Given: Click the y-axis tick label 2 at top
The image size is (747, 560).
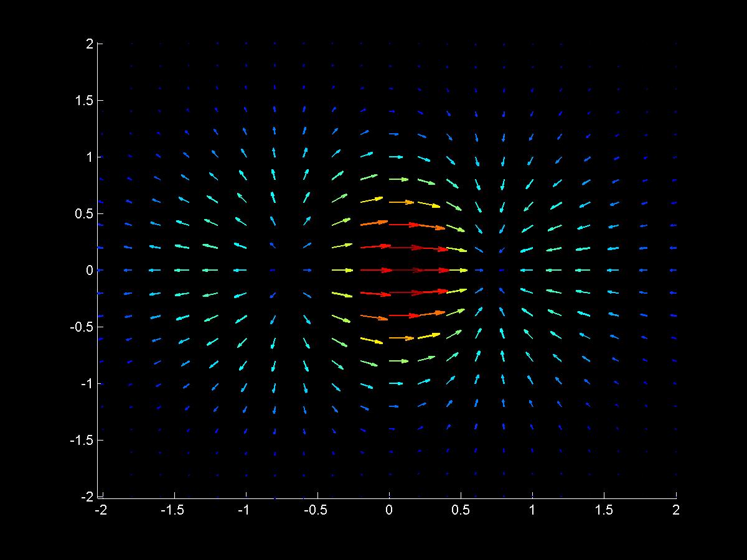Looking at the screenshot, I should 90,44.
